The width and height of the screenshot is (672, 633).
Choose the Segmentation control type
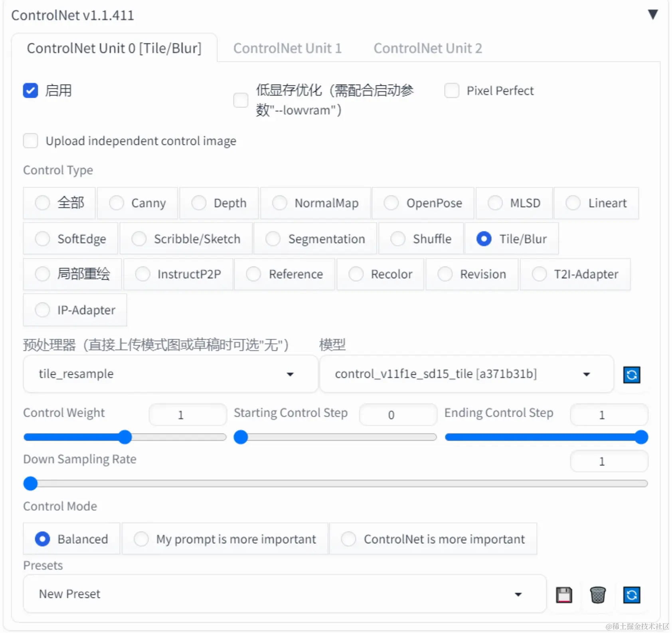point(315,239)
